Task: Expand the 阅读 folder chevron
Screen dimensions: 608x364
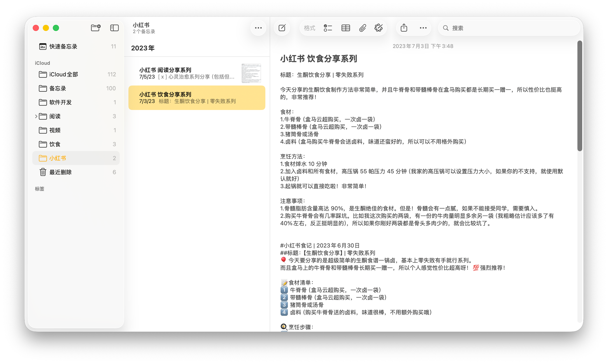Action: pyautogui.click(x=36, y=116)
